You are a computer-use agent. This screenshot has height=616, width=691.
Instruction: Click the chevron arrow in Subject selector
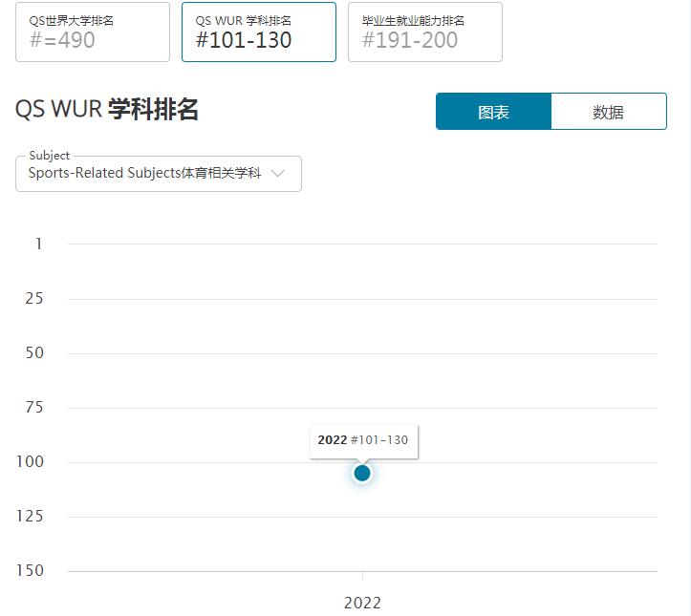tap(278, 174)
